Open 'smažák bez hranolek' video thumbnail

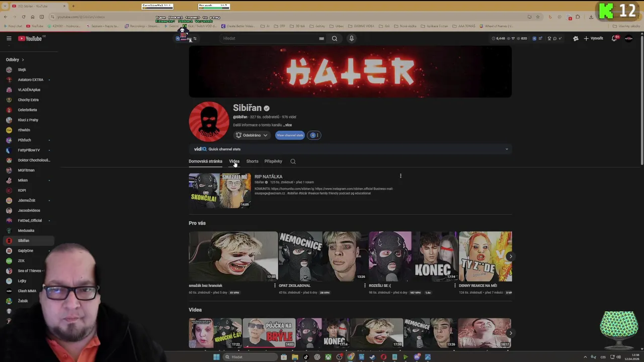(233, 256)
